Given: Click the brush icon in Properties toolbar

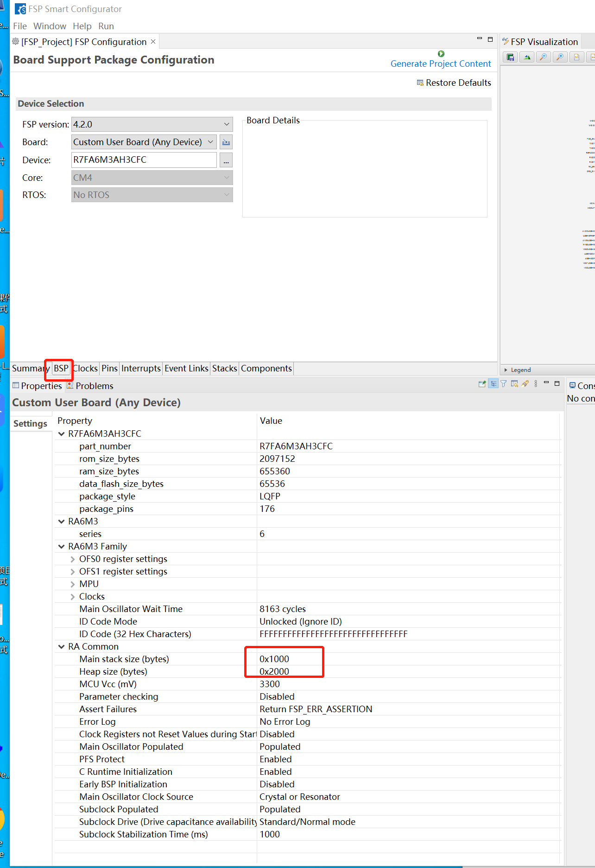Looking at the screenshot, I should click(525, 384).
